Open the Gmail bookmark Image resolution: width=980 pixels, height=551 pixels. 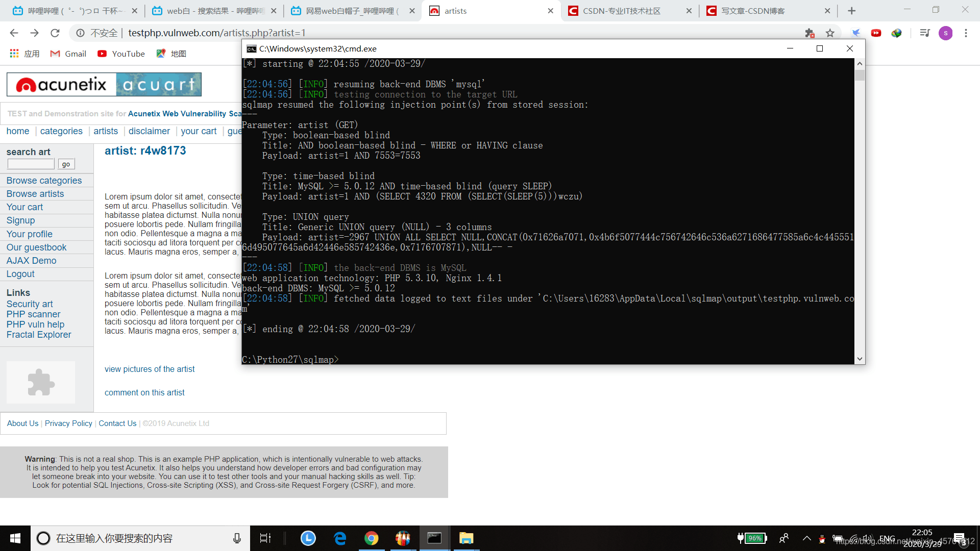click(x=68, y=54)
